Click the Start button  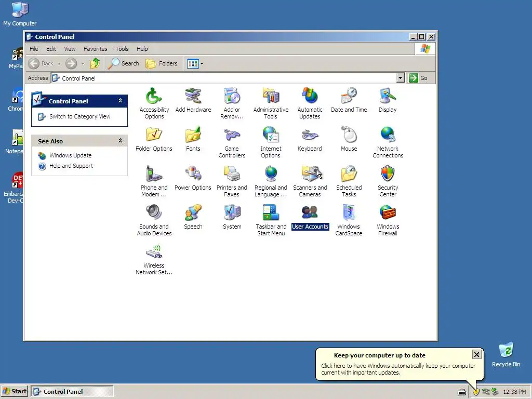pyautogui.click(x=15, y=391)
